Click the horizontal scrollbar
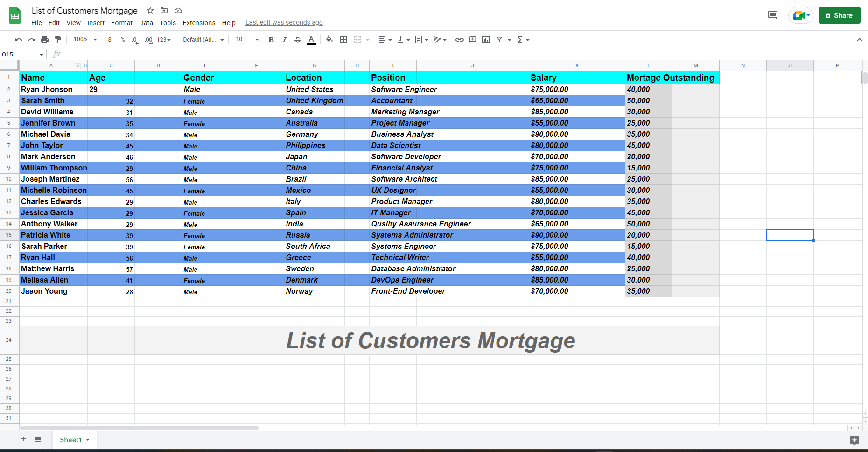Viewport: 868px width, 452px height. tap(139, 428)
